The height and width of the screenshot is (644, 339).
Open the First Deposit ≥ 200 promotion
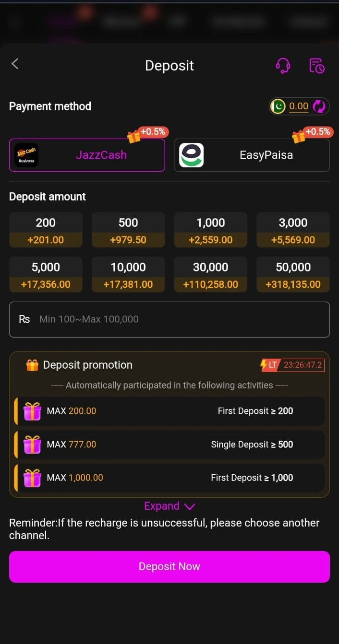coord(169,411)
